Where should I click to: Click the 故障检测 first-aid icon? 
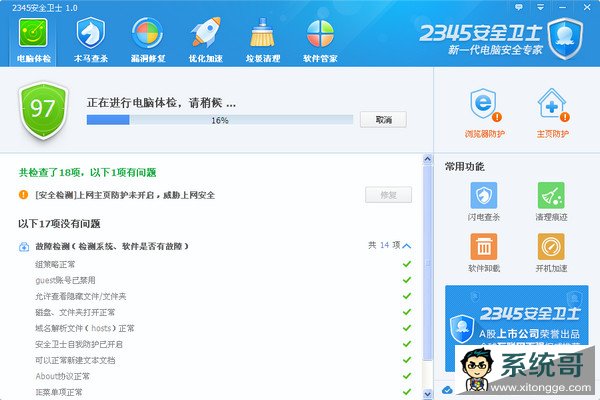point(24,247)
